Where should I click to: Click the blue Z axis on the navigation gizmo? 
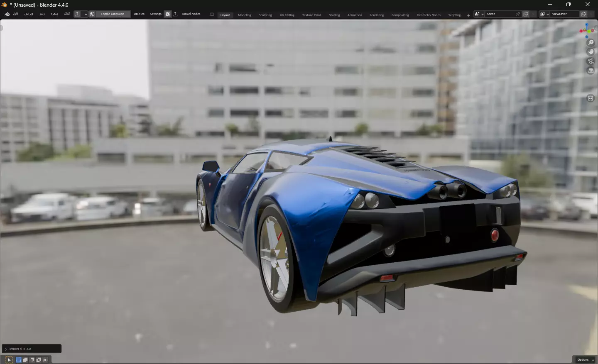point(587,24)
